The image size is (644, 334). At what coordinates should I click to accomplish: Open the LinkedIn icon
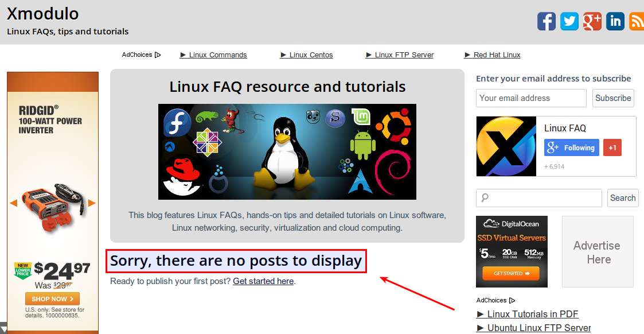[615, 21]
